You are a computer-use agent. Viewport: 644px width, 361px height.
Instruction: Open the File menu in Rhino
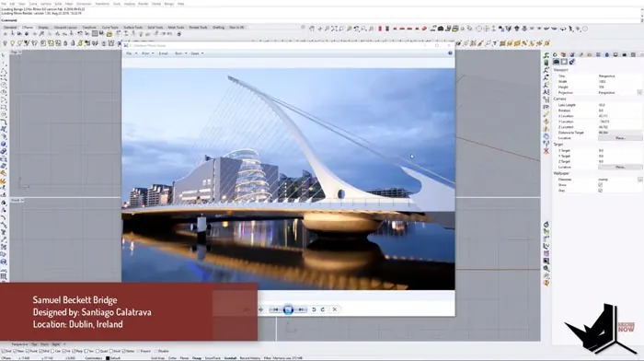click(4, 4)
